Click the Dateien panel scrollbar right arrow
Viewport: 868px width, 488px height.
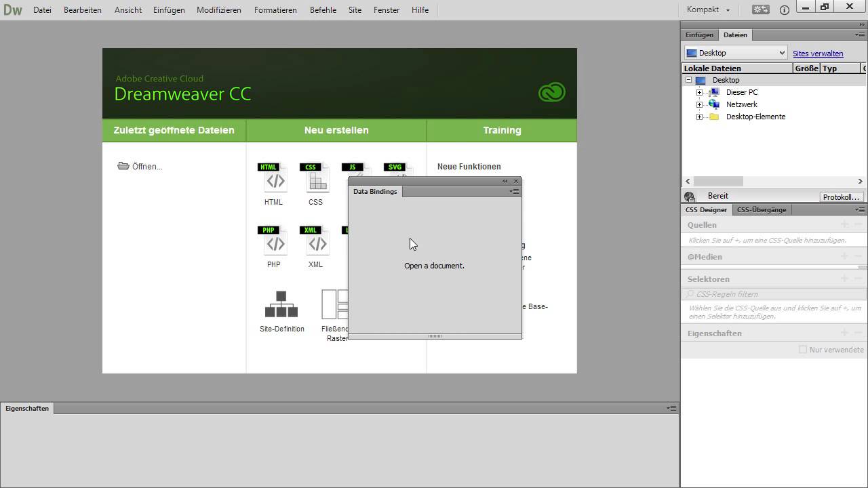coord(860,182)
